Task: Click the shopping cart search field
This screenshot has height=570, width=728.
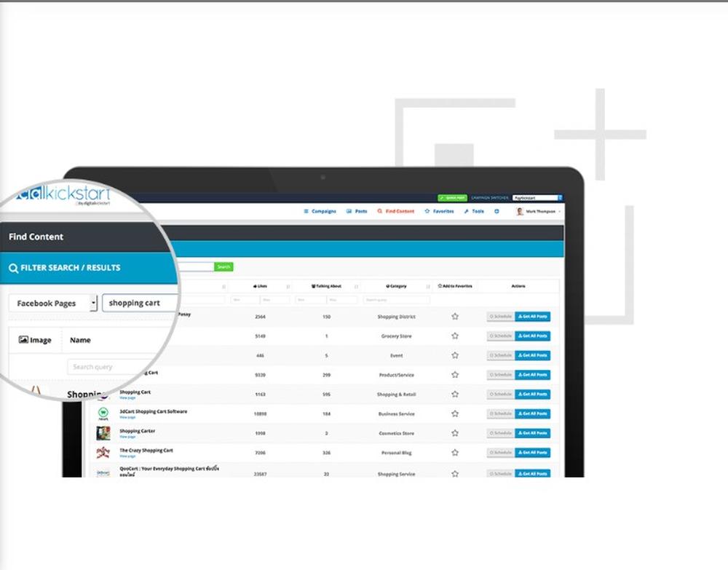Action: point(141,303)
